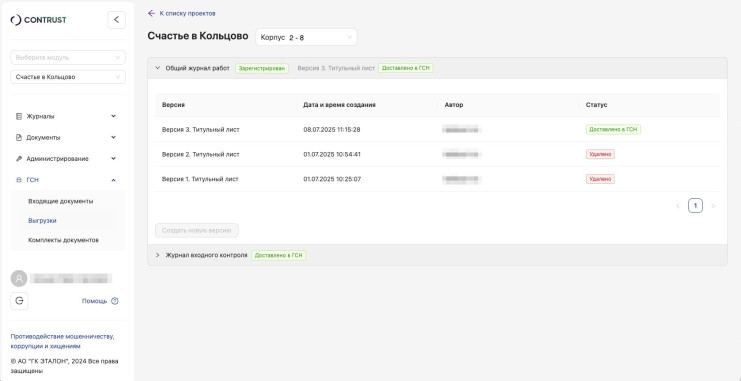Go to next page arrow in pagination
Viewport: 741px width, 381px height.
713,206
